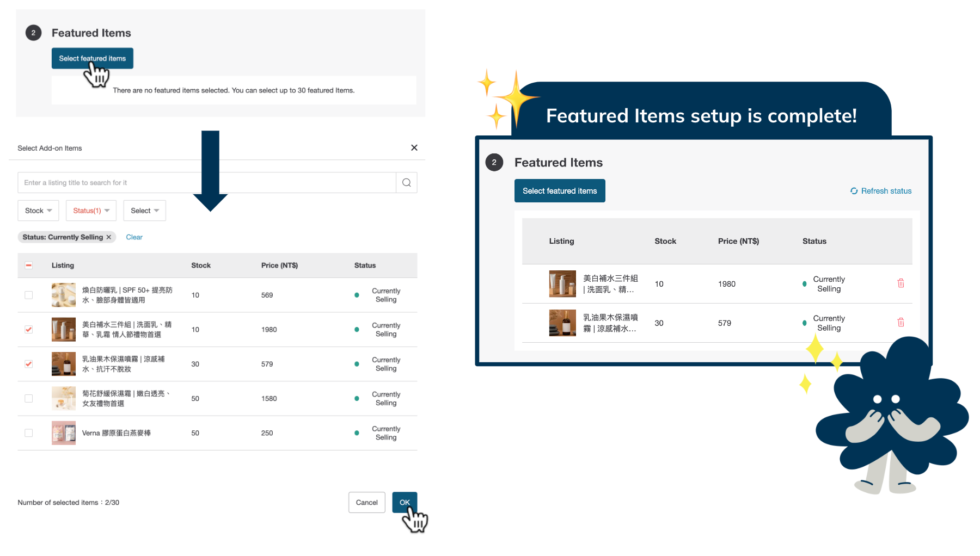The image size is (980, 556).
Task: Uncheck the 美白補水三件組 selection checkbox
Action: tap(28, 329)
